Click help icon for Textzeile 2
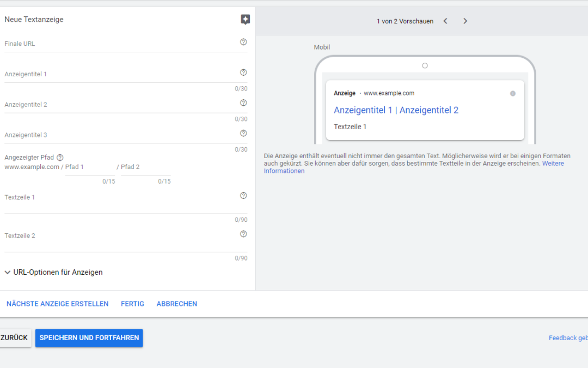Viewport: 588px width, 368px height. pyautogui.click(x=243, y=234)
